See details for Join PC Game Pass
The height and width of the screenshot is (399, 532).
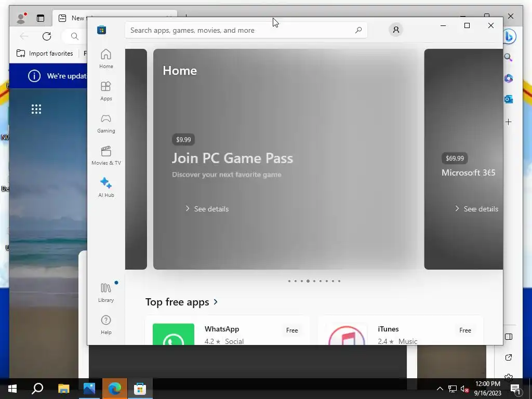207,209
